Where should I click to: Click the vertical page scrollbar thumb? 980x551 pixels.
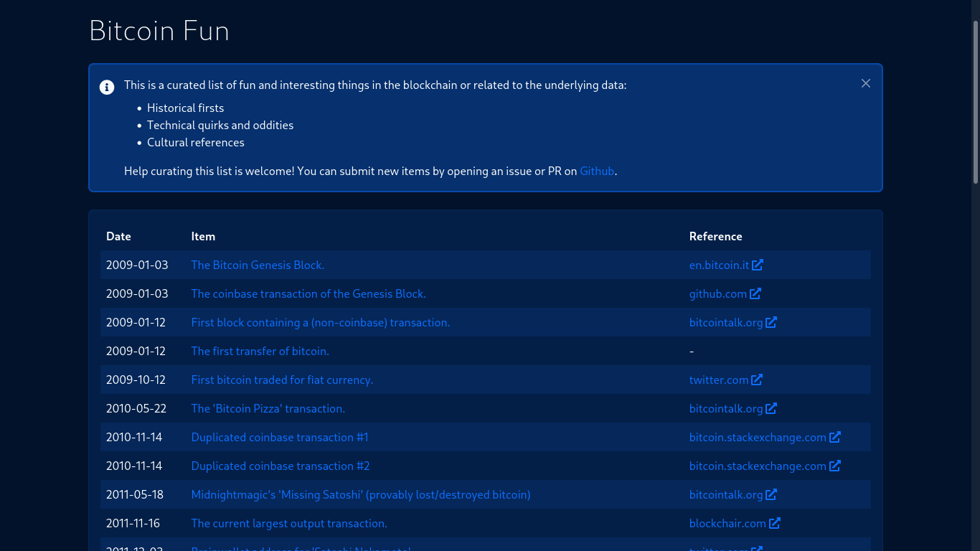pyautogui.click(x=976, y=100)
